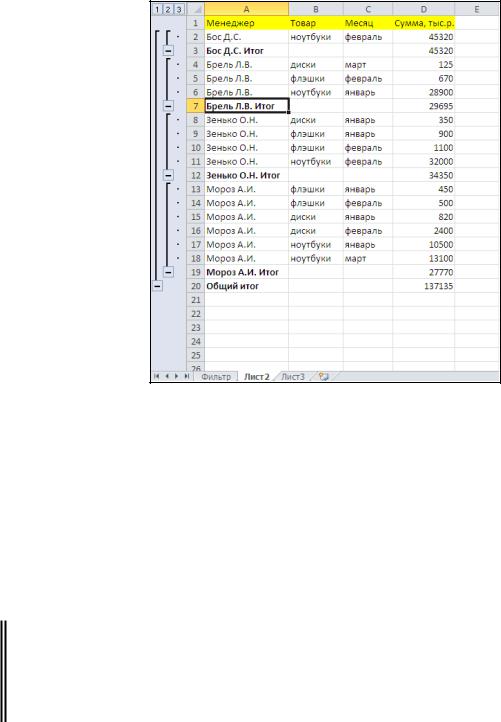Select value 2400 in column D
Screen dimensions: 501x722
pos(424,231)
